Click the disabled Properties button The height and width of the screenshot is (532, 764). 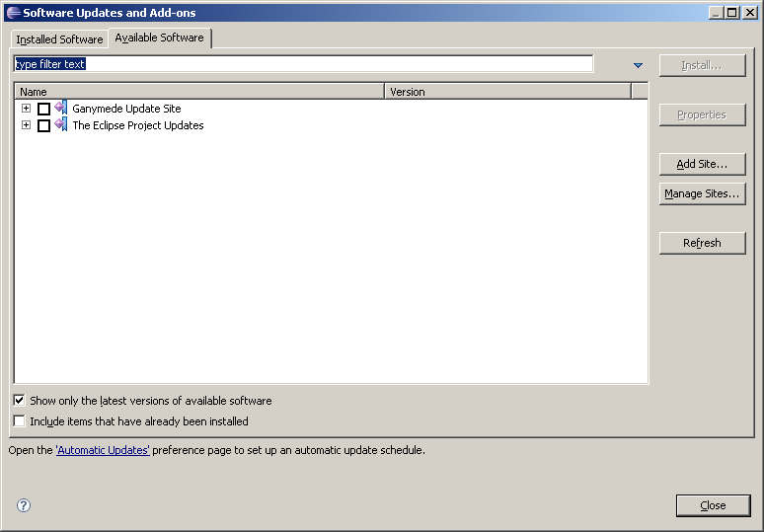click(x=702, y=114)
